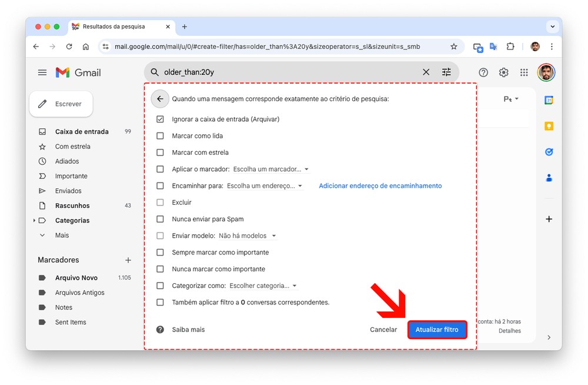Open Gmail settings gear icon
The width and height of the screenshot is (588, 385).
click(x=503, y=72)
